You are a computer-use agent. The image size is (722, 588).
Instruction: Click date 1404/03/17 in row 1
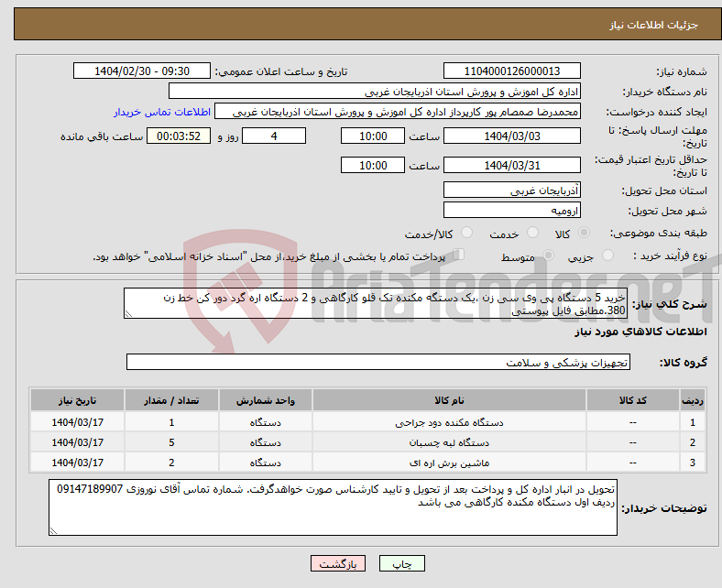click(77, 422)
